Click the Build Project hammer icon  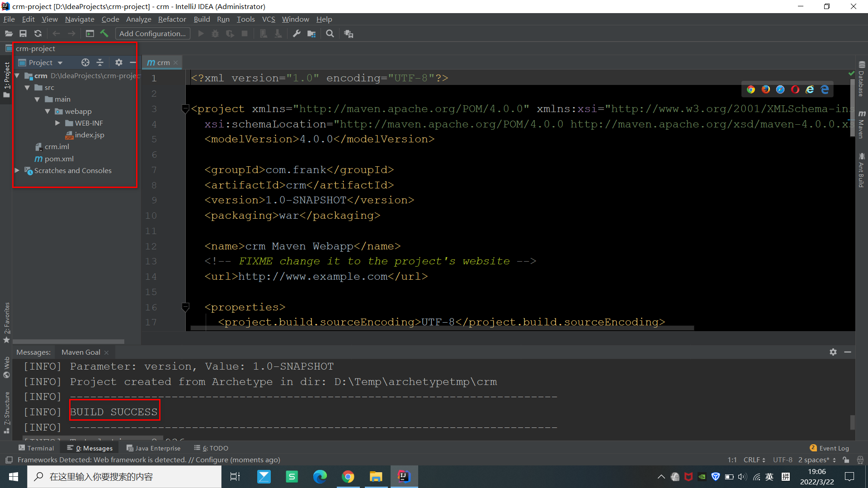coord(104,33)
